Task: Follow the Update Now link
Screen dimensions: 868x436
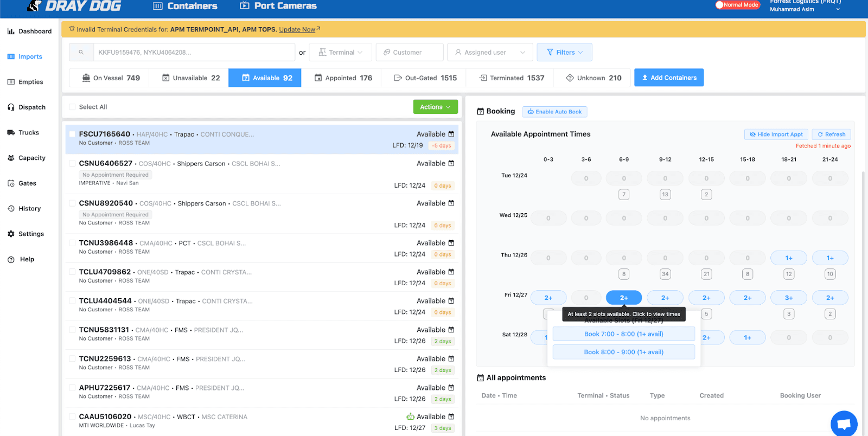Action: 297,30
